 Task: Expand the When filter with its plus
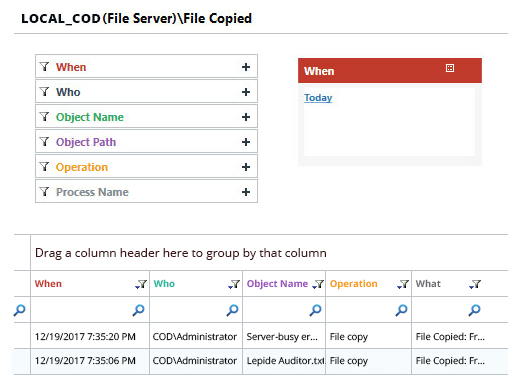246,67
